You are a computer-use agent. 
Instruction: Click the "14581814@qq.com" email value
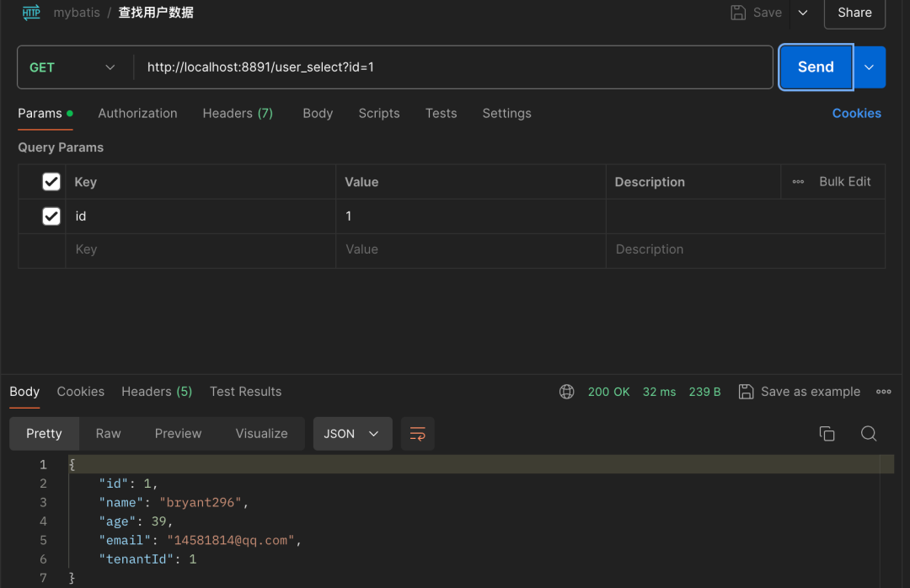pos(230,540)
